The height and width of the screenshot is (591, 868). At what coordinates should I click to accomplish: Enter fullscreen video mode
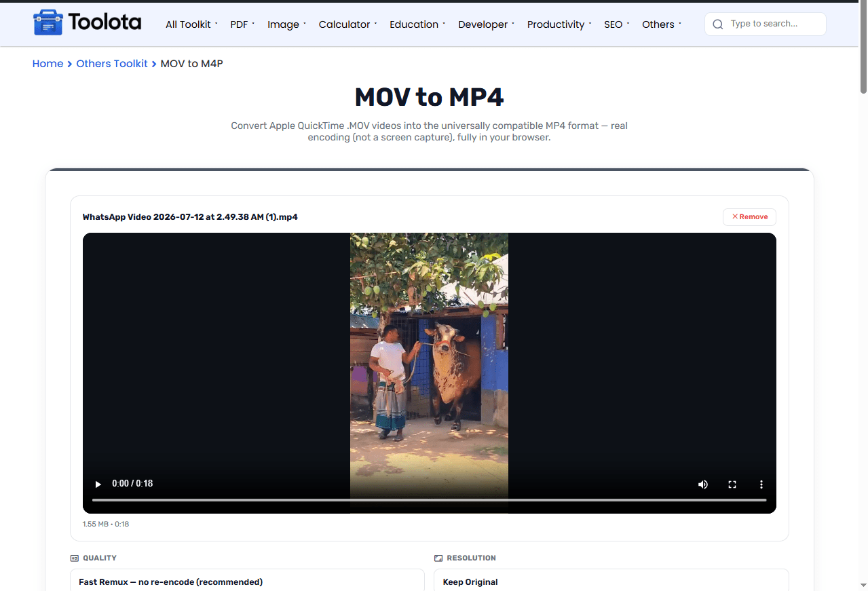click(x=732, y=484)
